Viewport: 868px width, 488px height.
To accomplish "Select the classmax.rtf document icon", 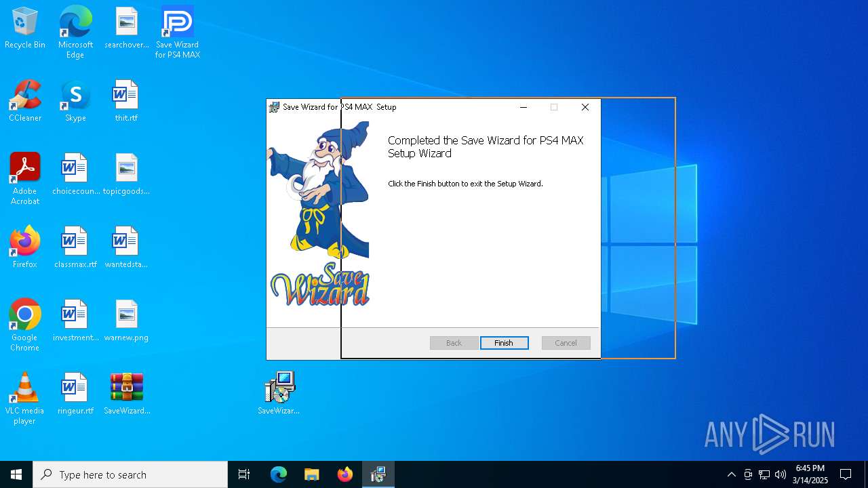I will [75, 247].
